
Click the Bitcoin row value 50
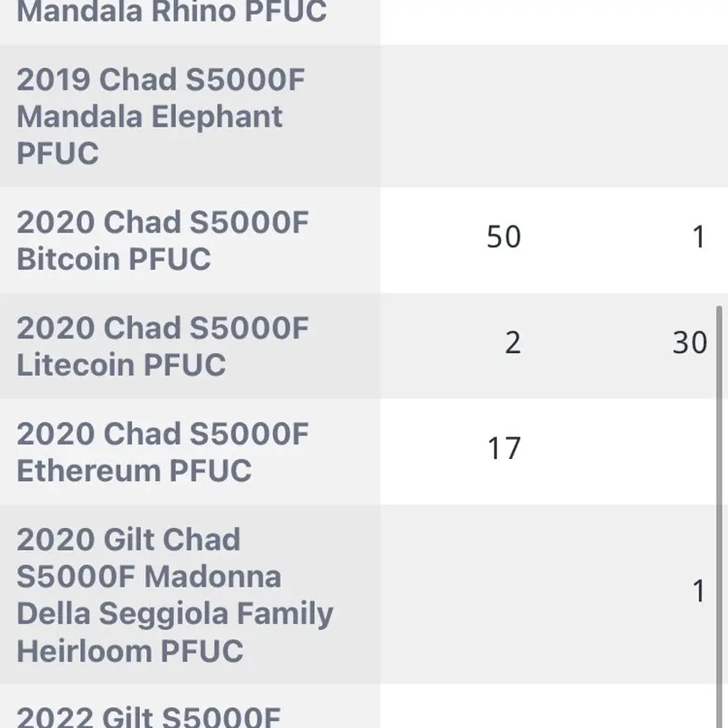click(504, 237)
